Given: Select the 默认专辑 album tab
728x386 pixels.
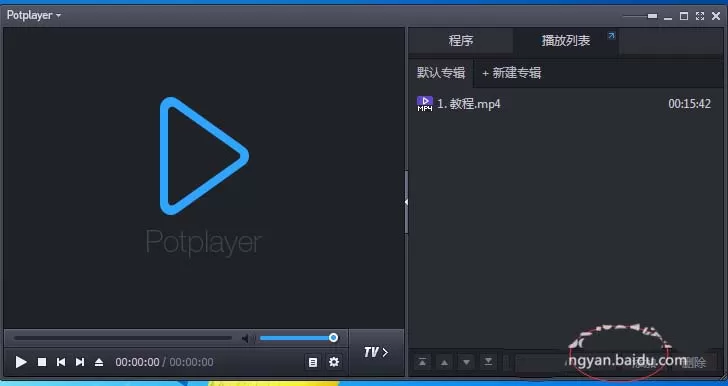Looking at the screenshot, I should 441,73.
